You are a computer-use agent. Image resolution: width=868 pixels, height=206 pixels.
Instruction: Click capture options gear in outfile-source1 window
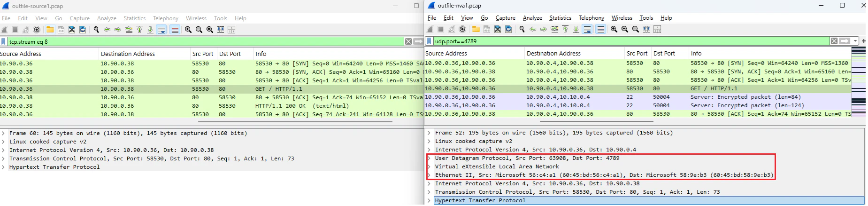coord(37,30)
